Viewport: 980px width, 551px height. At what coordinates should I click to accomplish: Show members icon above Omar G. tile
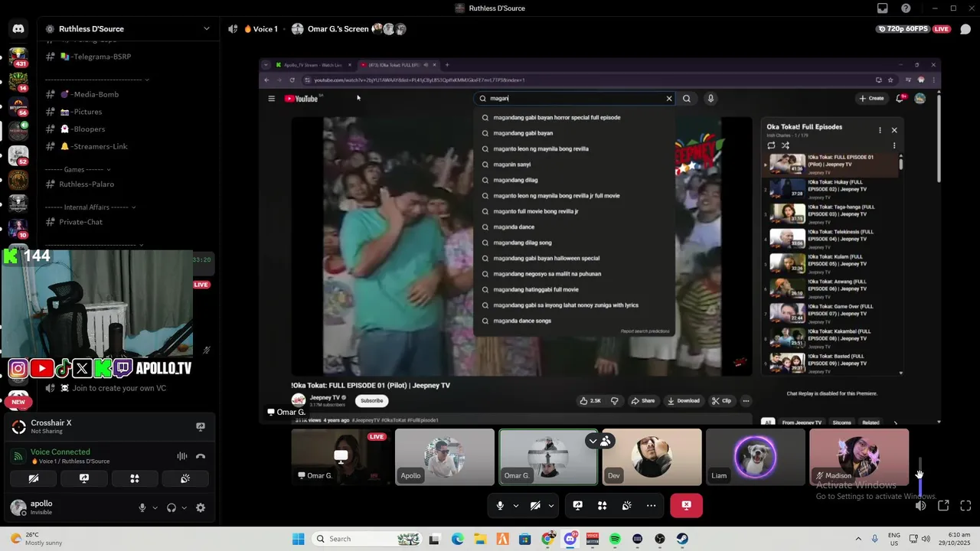click(x=606, y=441)
